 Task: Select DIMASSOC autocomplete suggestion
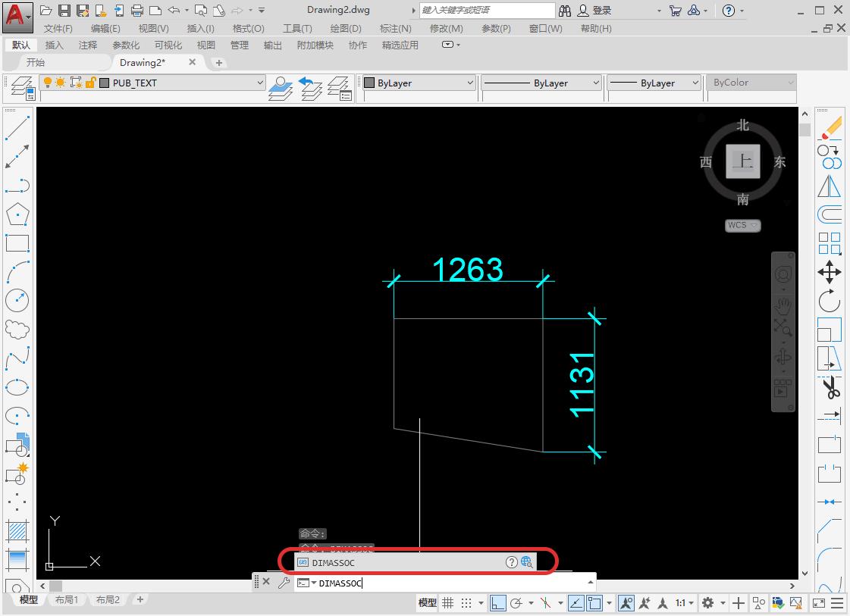click(x=334, y=562)
